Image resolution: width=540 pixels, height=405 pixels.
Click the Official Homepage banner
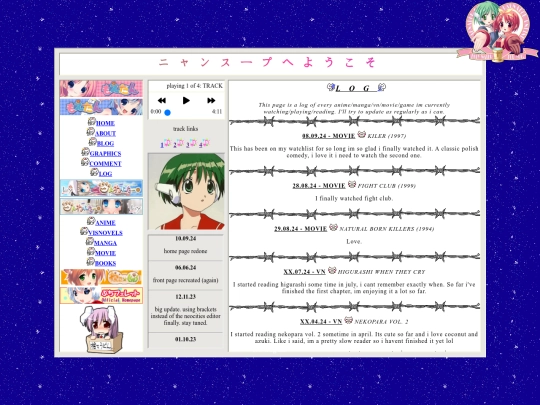(x=101, y=295)
